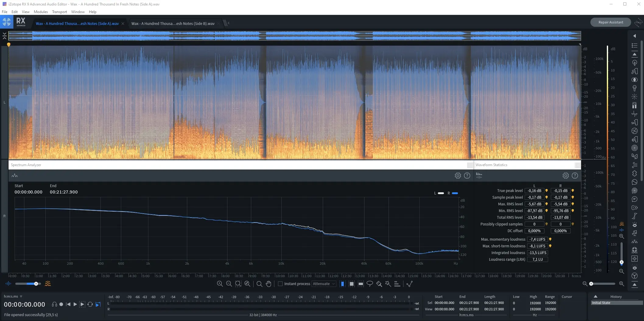Image resolution: width=644 pixels, height=321 pixels.
Task: Close the Waveform Statistics panel
Action: point(577,165)
